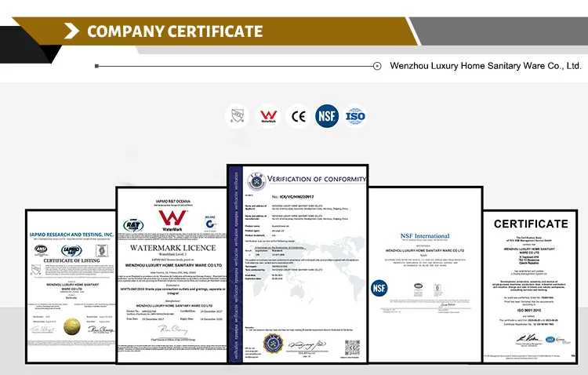Image resolution: width=588 pixels, height=375 pixels.
Task: Click the 'NSF International' heading text
Action: point(424,235)
